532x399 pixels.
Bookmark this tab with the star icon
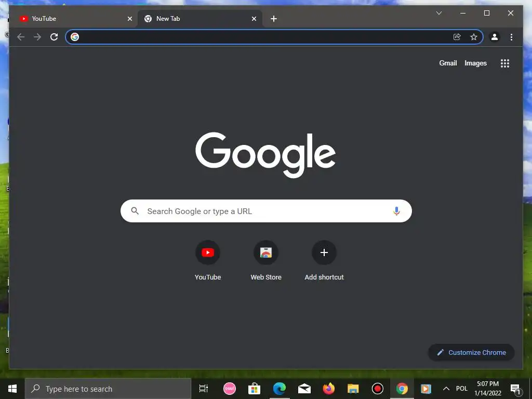[x=474, y=37]
